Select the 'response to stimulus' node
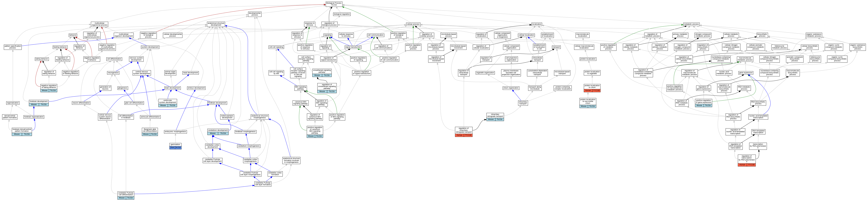868x201 pixels. pyautogui.click(x=309, y=24)
